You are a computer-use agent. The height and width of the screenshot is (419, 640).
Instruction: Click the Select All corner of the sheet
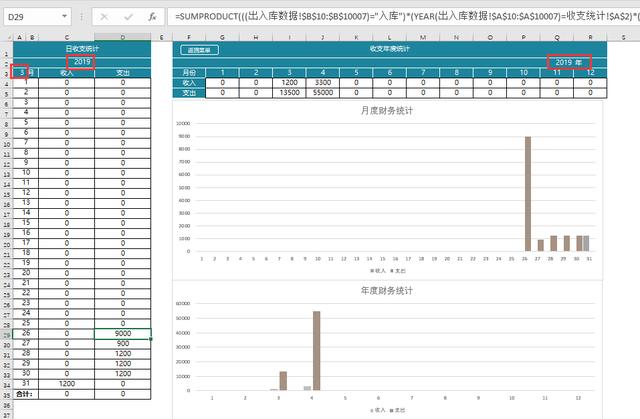7,36
